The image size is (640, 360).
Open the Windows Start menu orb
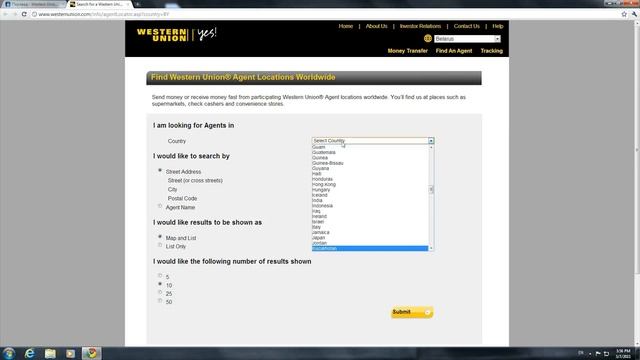click(x=9, y=353)
